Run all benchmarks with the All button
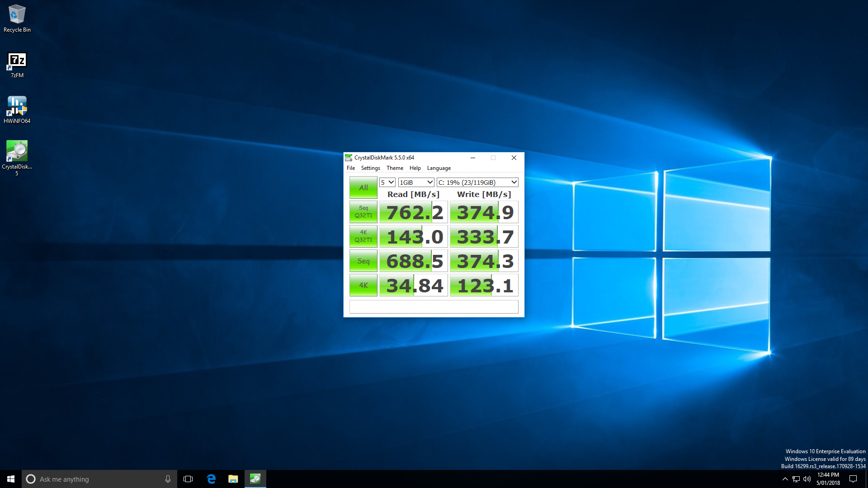The width and height of the screenshot is (868, 488). click(x=363, y=188)
